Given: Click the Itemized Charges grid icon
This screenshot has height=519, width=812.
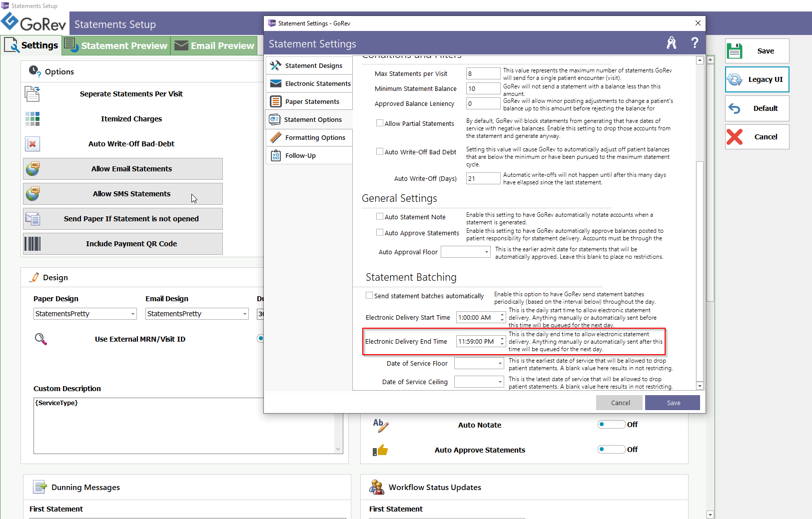Looking at the screenshot, I should click(32, 119).
